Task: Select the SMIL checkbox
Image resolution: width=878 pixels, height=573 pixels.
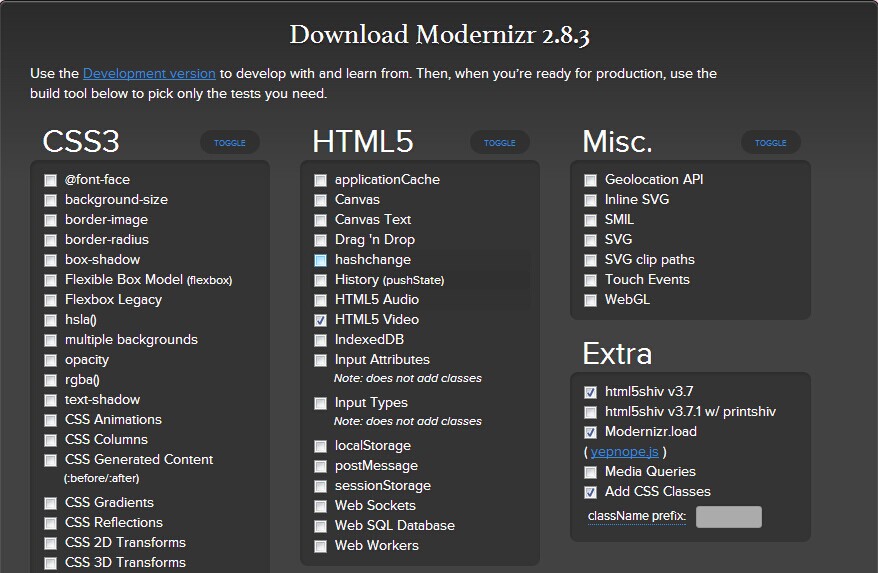Action: (590, 220)
